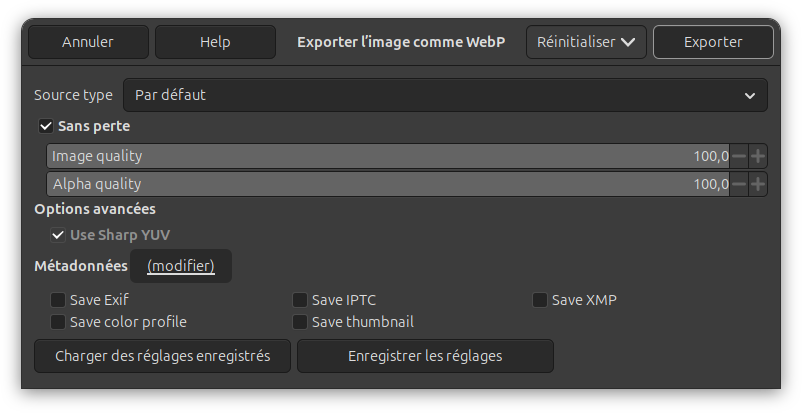This screenshot has width=802, height=413.
Task: Click Charger des réglages enregistrés
Action: click(x=162, y=356)
